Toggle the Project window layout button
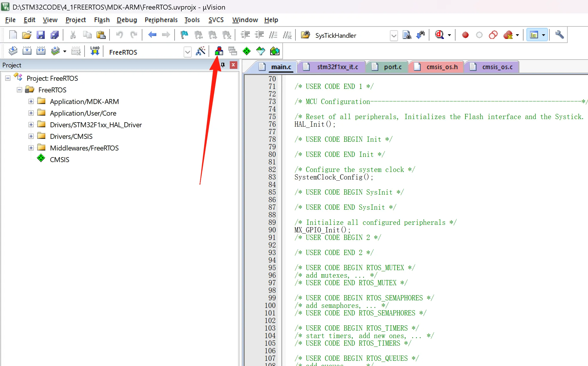 [x=534, y=35]
